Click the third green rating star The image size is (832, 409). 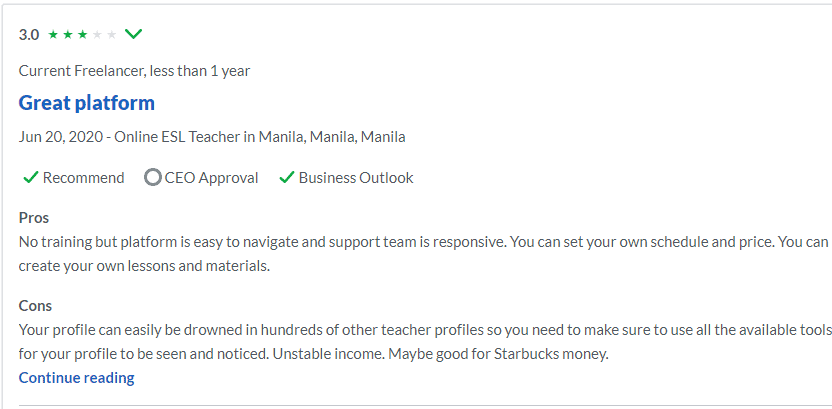click(x=82, y=35)
